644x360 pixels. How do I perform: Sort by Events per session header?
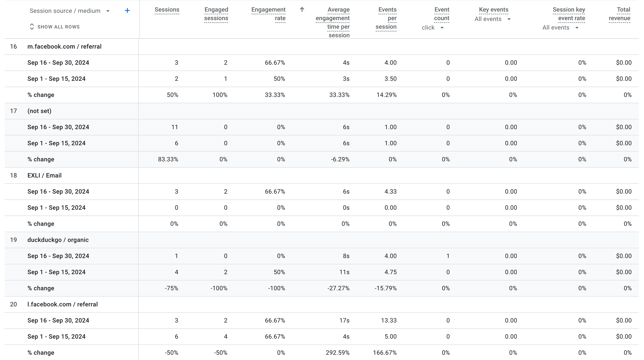[386, 18]
